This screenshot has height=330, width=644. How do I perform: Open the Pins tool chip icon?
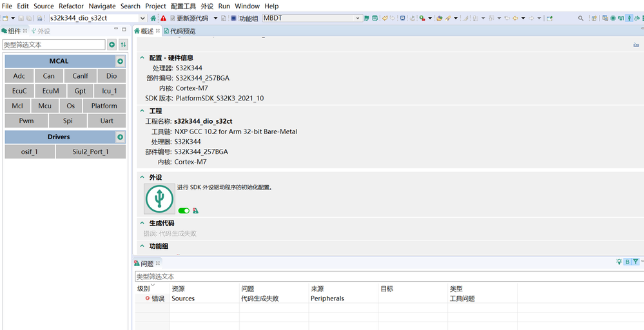coord(613,18)
